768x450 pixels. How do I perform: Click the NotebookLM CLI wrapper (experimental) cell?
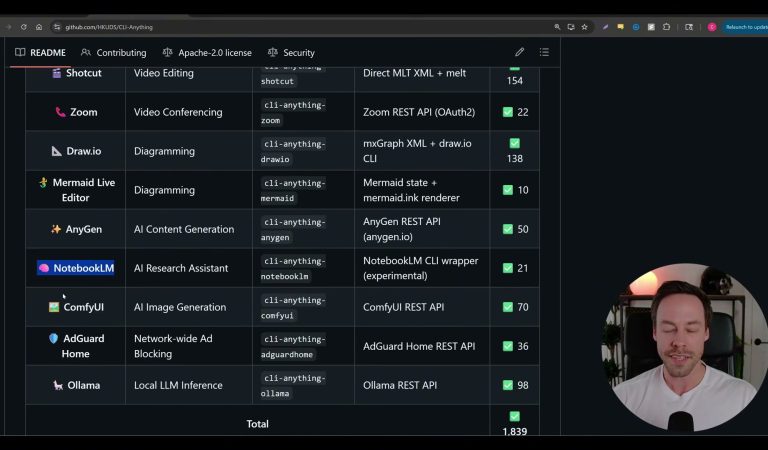421,268
